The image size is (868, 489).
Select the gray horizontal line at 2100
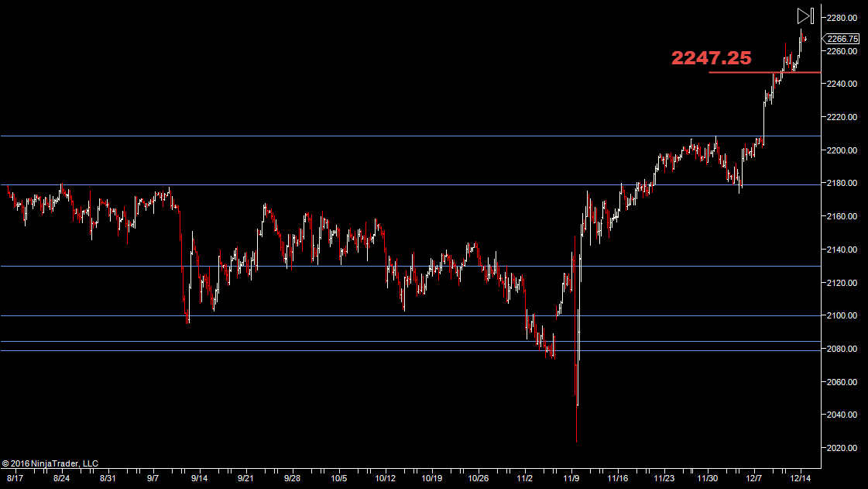(x=310, y=315)
